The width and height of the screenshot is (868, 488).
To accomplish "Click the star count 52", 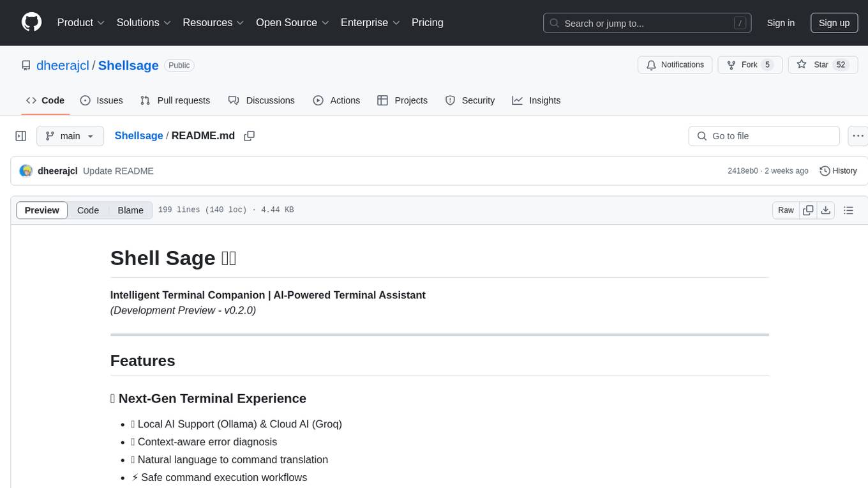I will (x=841, y=65).
